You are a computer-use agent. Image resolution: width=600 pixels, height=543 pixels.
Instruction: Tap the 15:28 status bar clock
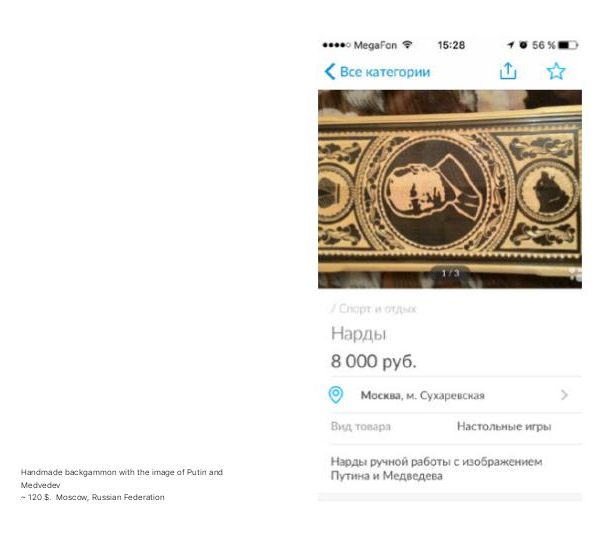(x=451, y=45)
